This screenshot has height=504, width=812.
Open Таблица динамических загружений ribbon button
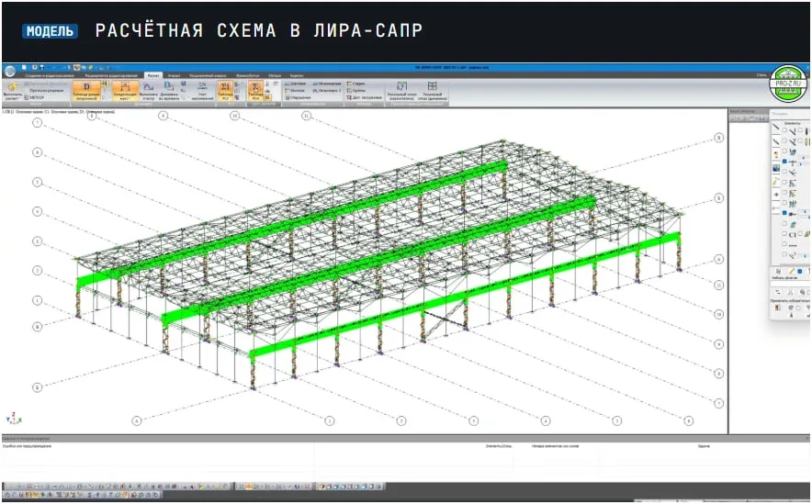86,91
